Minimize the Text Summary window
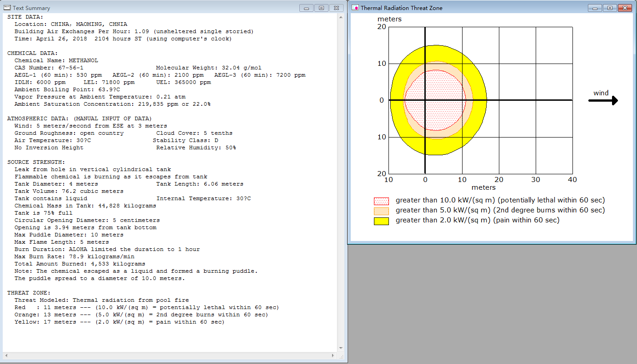Viewport: 637px width, 364px height. [x=307, y=8]
